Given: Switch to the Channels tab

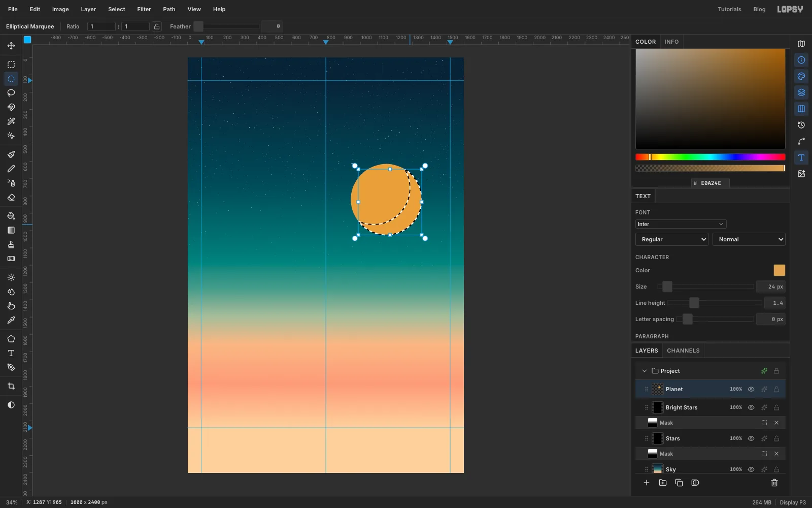Looking at the screenshot, I should [x=683, y=351].
